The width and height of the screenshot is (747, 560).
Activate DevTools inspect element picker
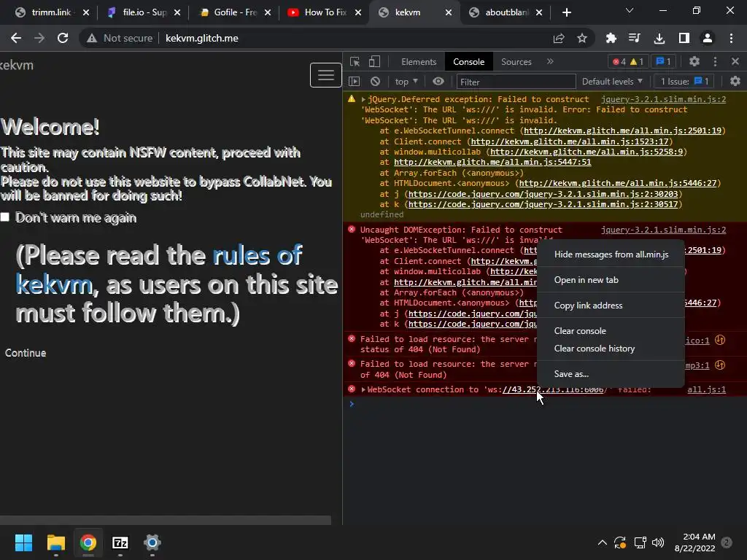coord(355,61)
